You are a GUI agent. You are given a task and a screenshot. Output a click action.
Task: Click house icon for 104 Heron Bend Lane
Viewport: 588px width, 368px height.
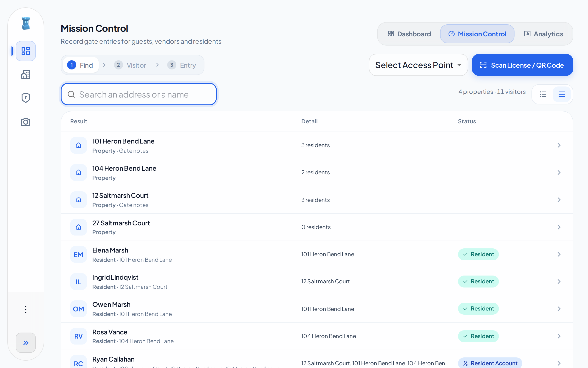[79, 172]
